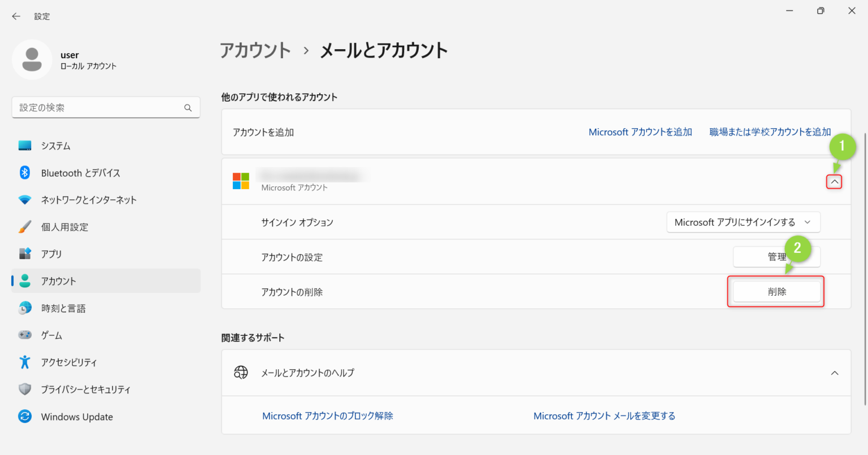Click the 削除 button to remove the account
Image resolution: width=868 pixels, height=455 pixels.
[x=776, y=292]
